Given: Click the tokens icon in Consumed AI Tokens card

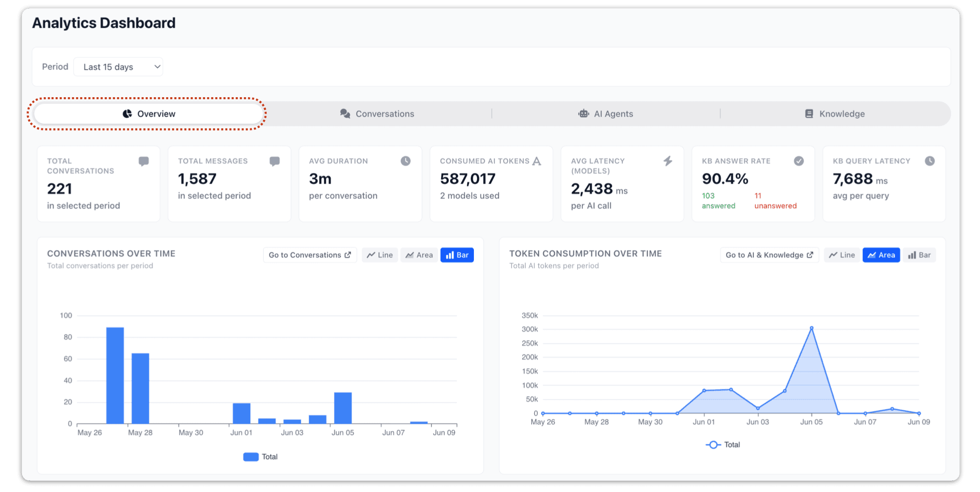Looking at the screenshot, I should coord(536,161).
